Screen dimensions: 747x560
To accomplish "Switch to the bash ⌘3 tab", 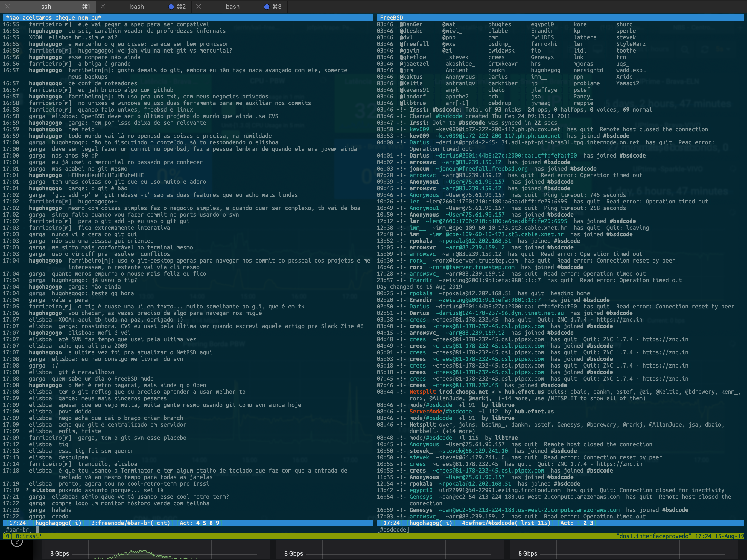I will tap(239, 6).
